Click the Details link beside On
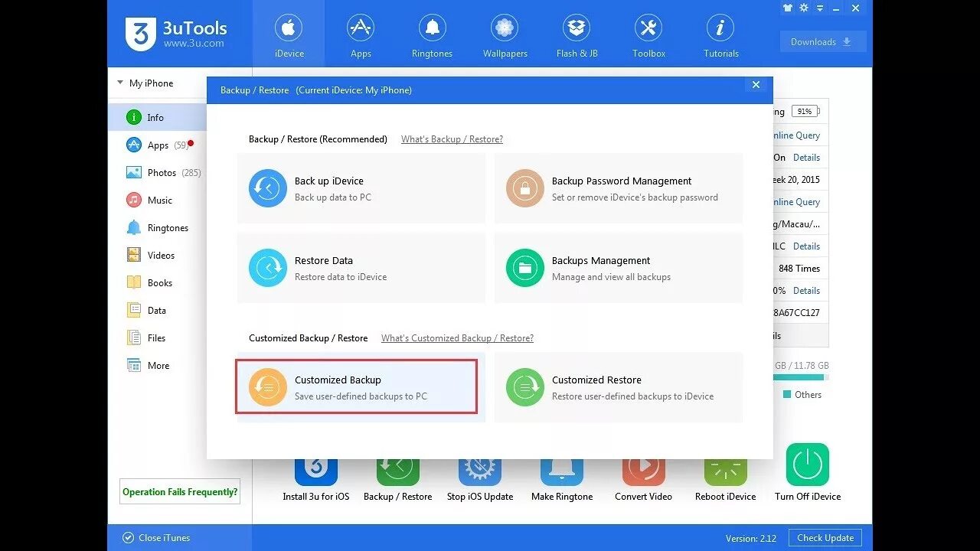 click(806, 158)
